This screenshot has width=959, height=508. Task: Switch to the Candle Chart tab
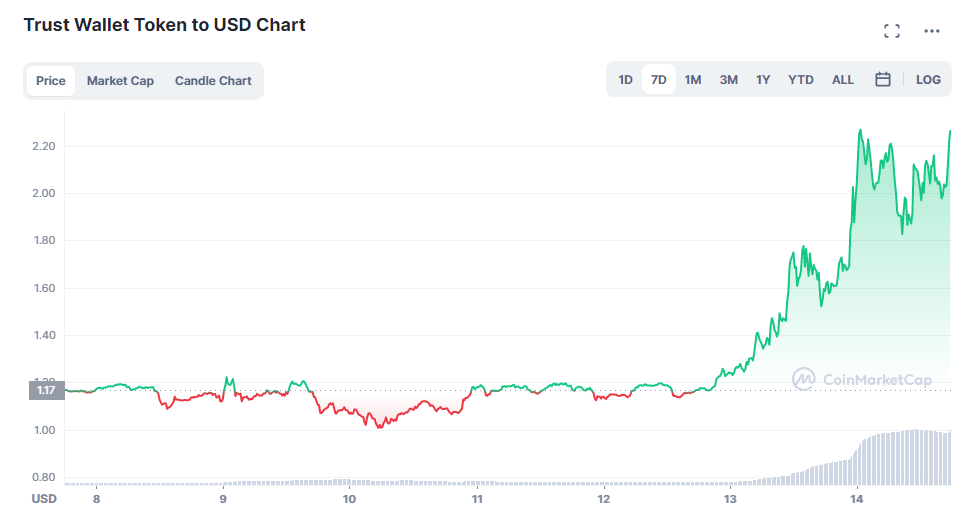click(213, 81)
